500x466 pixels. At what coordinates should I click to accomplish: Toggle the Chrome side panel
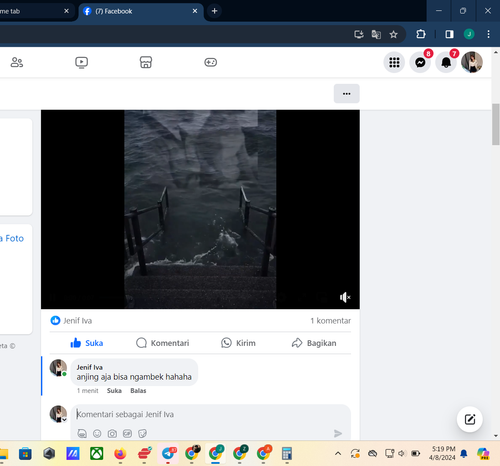(x=449, y=34)
